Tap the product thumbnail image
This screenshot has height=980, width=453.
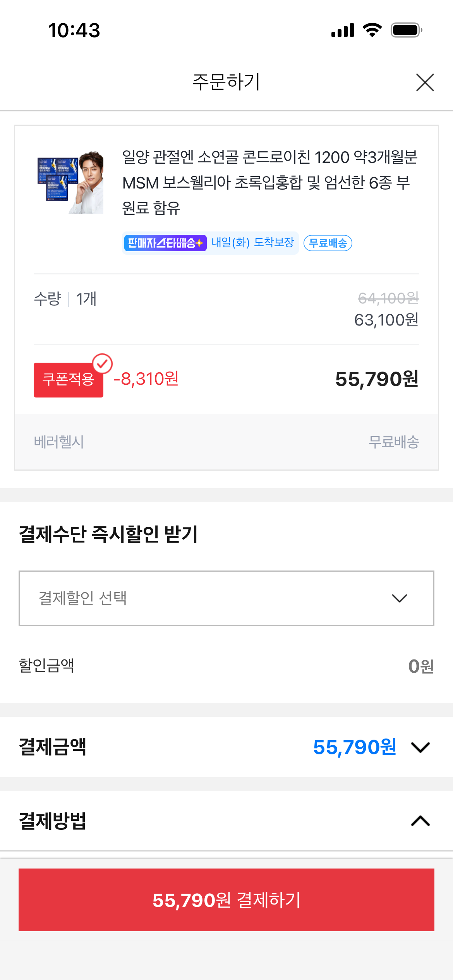[x=70, y=182]
